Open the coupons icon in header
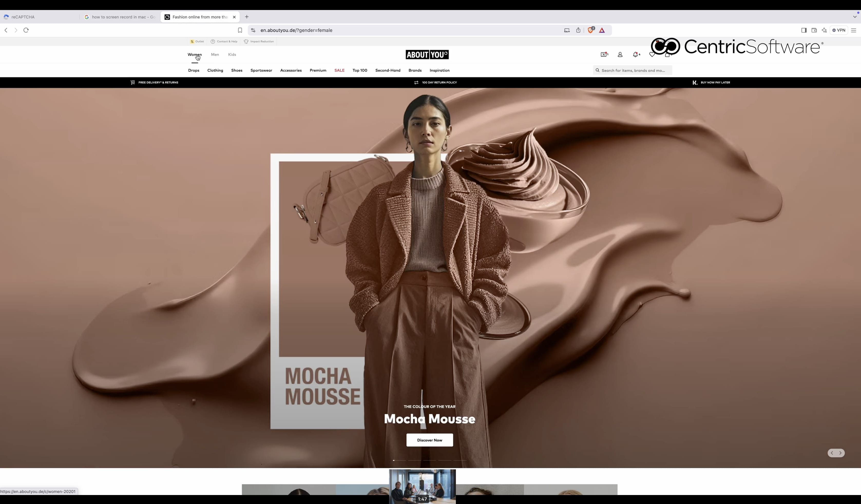861x504 pixels. coord(604,55)
